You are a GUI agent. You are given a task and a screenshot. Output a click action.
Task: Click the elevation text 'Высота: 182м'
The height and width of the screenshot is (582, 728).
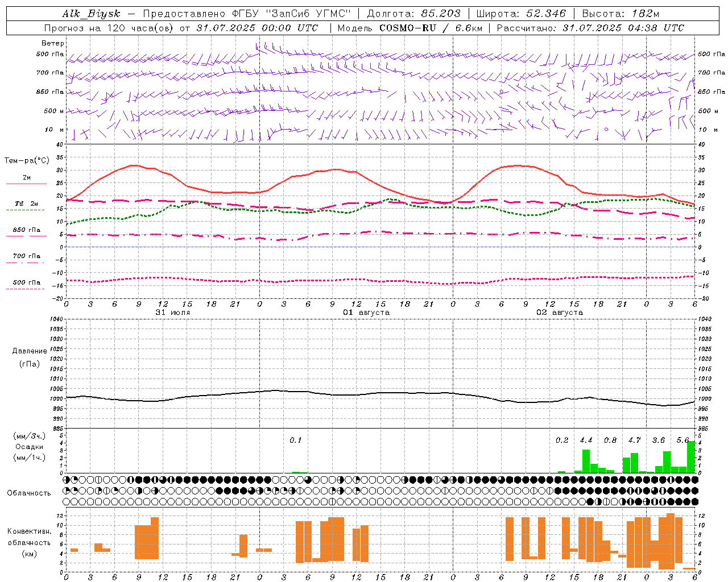point(621,14)
